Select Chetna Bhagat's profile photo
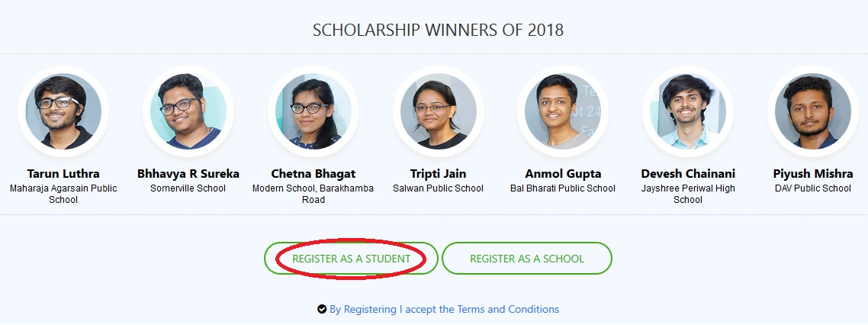 [313, 111]
